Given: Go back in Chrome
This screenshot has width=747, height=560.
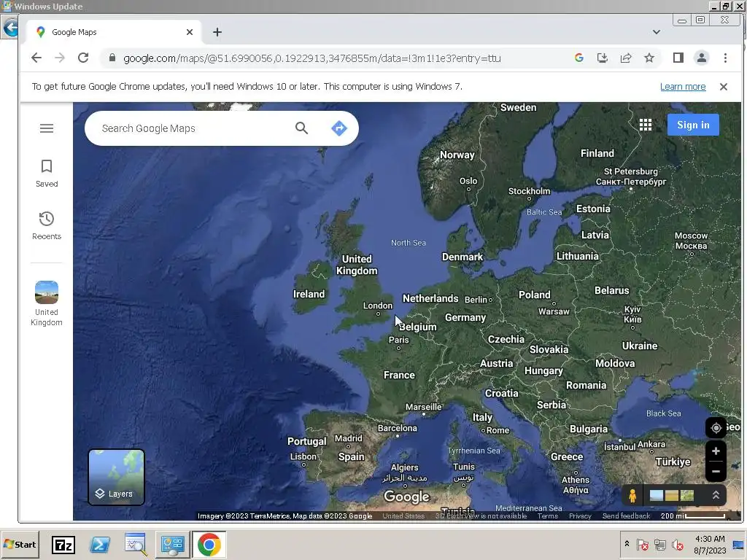Looking at the screenshot, I should [x=36, y=58].
